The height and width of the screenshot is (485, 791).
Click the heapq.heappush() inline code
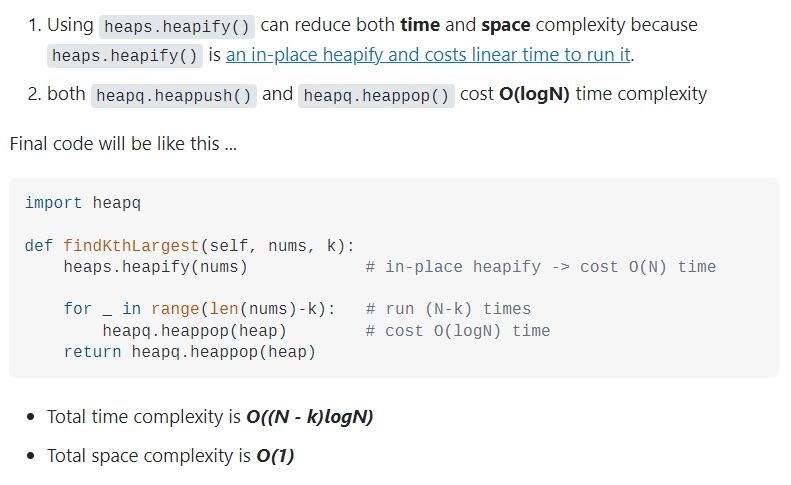(x=174, y=95)
